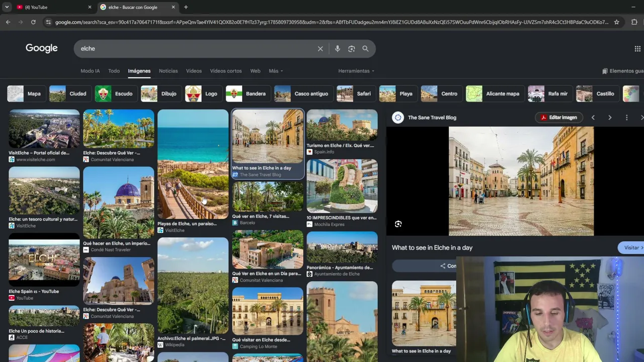This screenshot has width=644, height=362.
Task: Open the Noticias tab
Action: [x=168, y=71]
